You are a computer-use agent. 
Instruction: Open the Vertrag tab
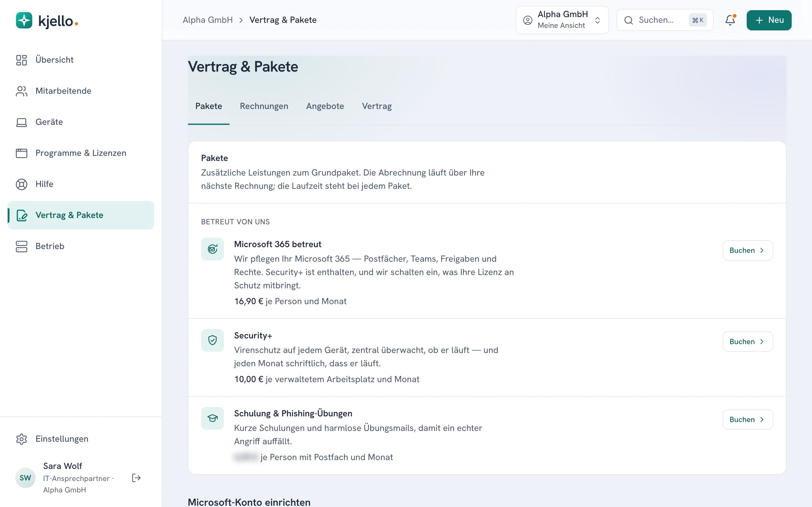[377, 106]
